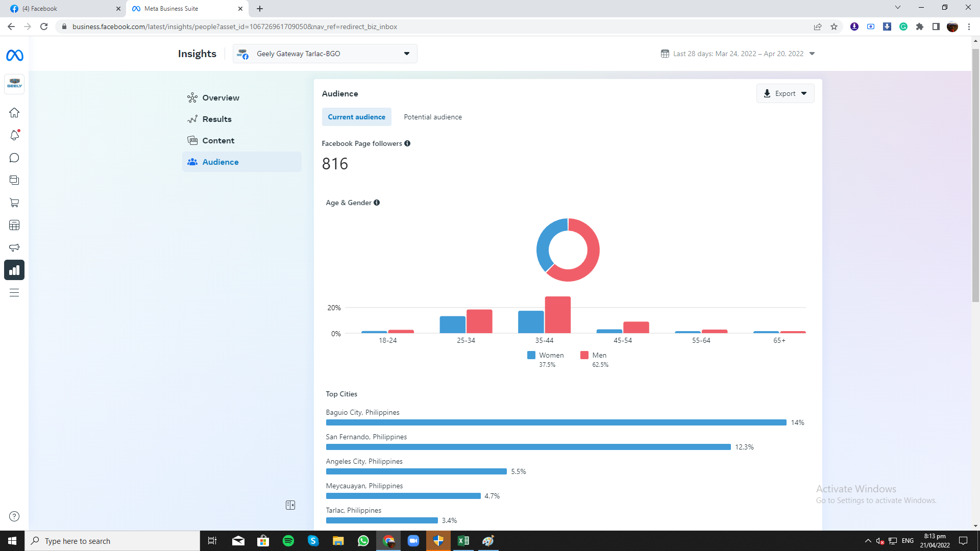Open a new browser tab
980x551 pixels.
click(x=260, y=9)
